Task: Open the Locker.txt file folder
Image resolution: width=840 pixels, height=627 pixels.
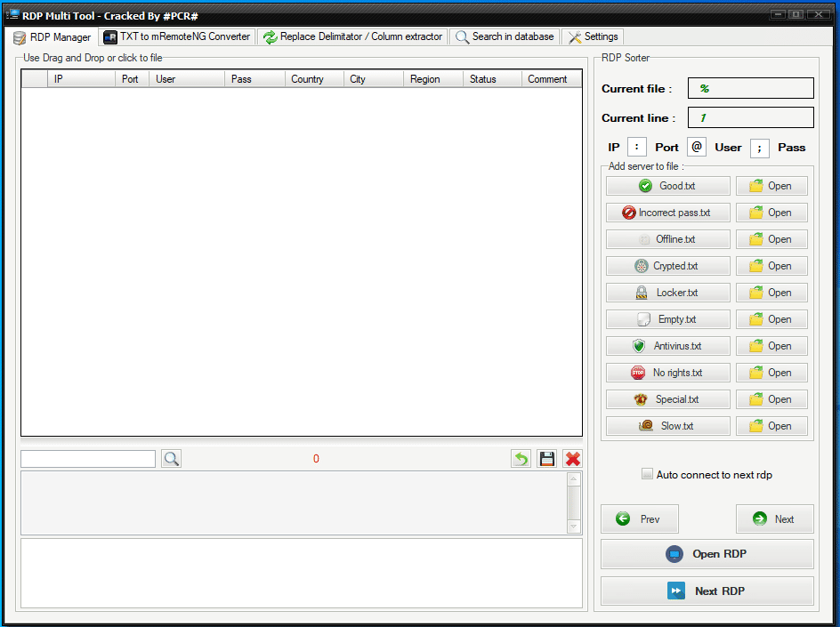Action: click(771, 293)
